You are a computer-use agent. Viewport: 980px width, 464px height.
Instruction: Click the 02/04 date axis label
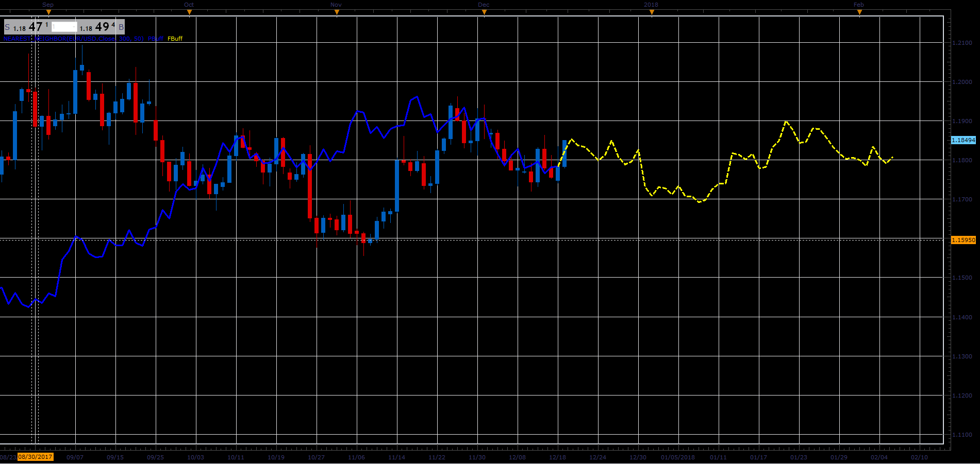pos(879,457)
